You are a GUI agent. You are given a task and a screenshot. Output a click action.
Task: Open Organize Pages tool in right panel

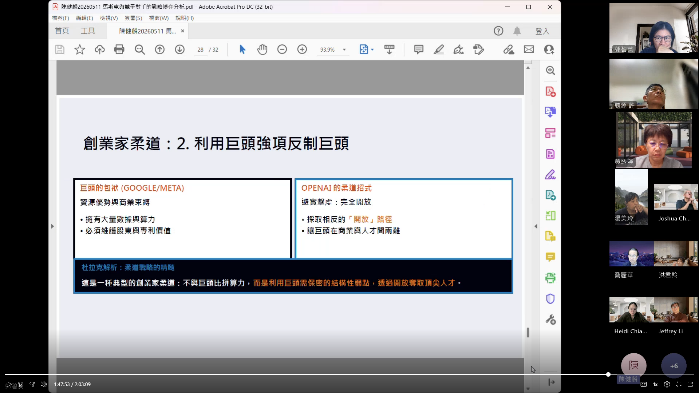click(550, 133)
